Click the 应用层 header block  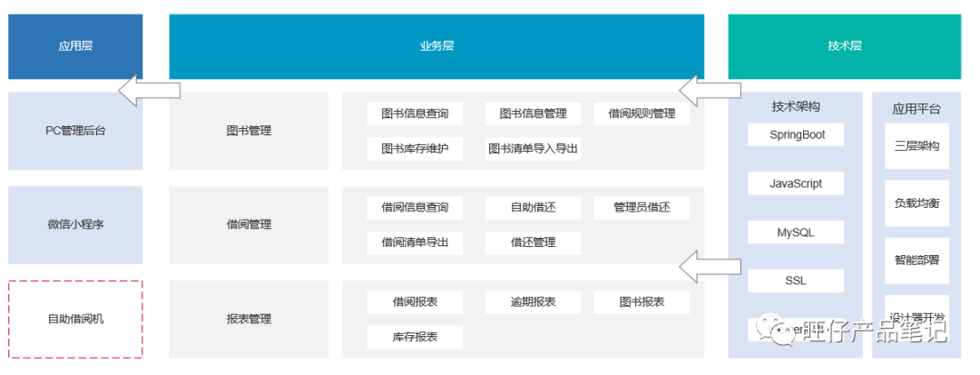(x=75, y=46)
